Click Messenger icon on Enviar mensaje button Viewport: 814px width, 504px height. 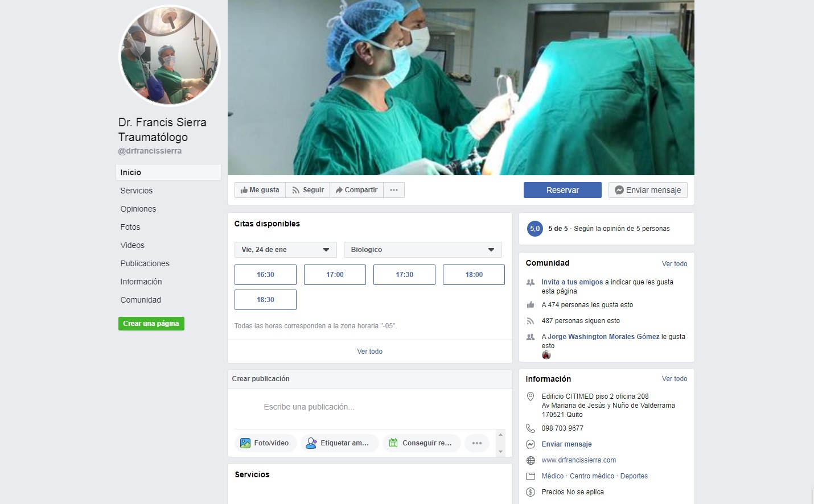point(619,190)
